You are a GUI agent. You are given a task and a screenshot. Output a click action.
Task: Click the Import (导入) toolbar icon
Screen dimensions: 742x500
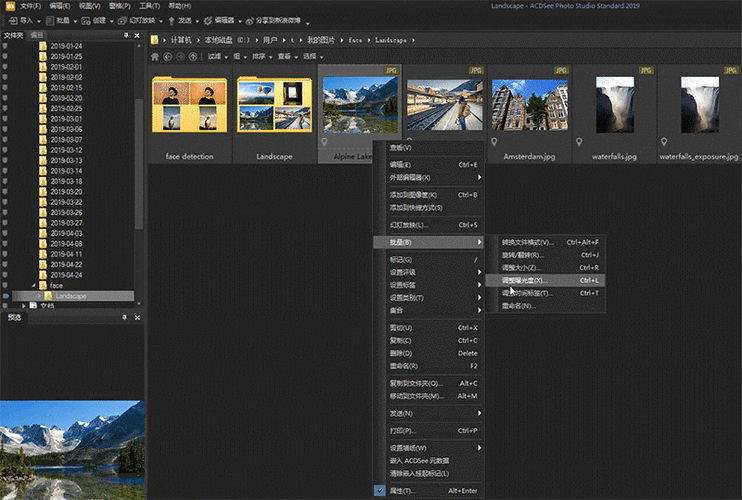coord(13,21)
